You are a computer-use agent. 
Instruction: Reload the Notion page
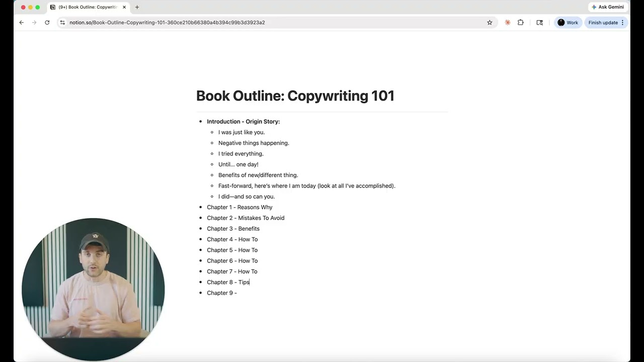(x=47, y=23)
